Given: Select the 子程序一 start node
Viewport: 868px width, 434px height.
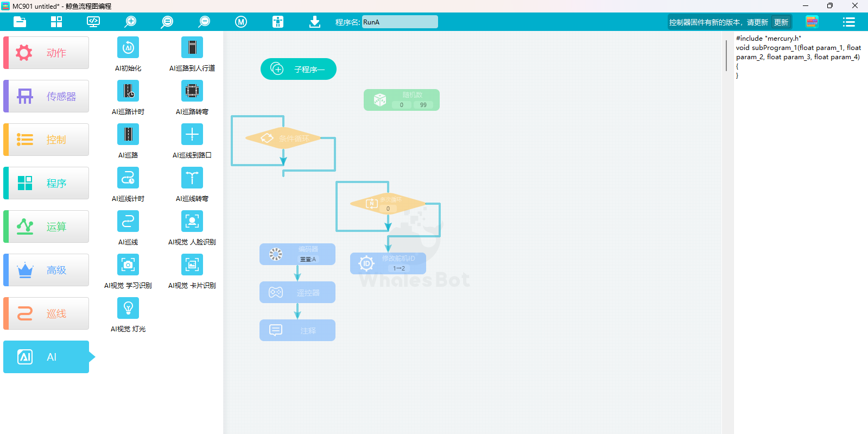Looking at the screenshot, I should click(x=299, y=69).
